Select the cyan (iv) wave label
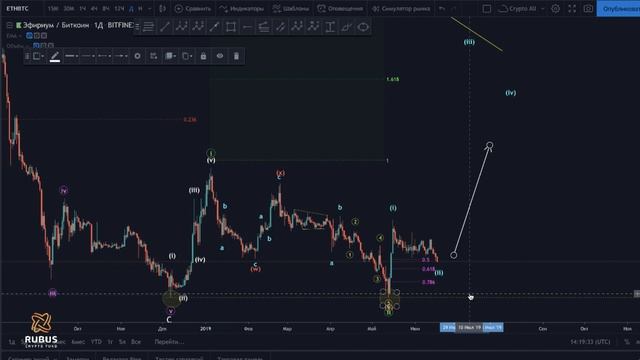640x360 pixels. point(511,93)
